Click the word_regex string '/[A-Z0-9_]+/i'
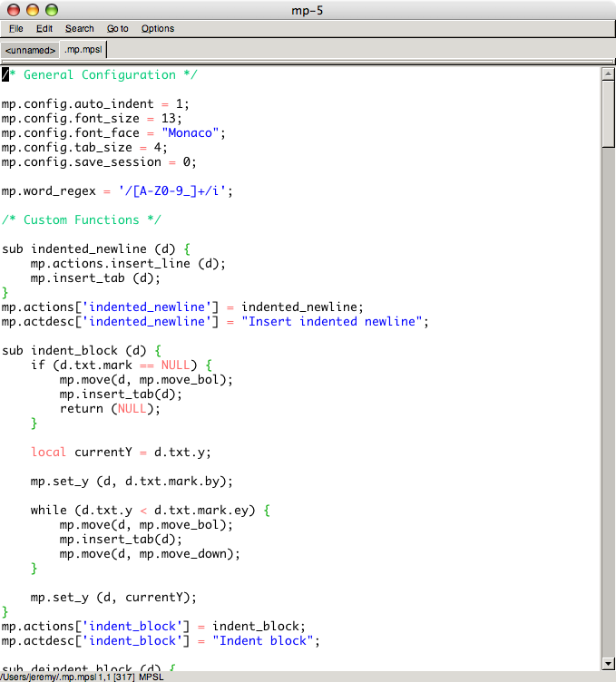Image resolution: width=616 pixels, height=682 pixels. point(172,191)
